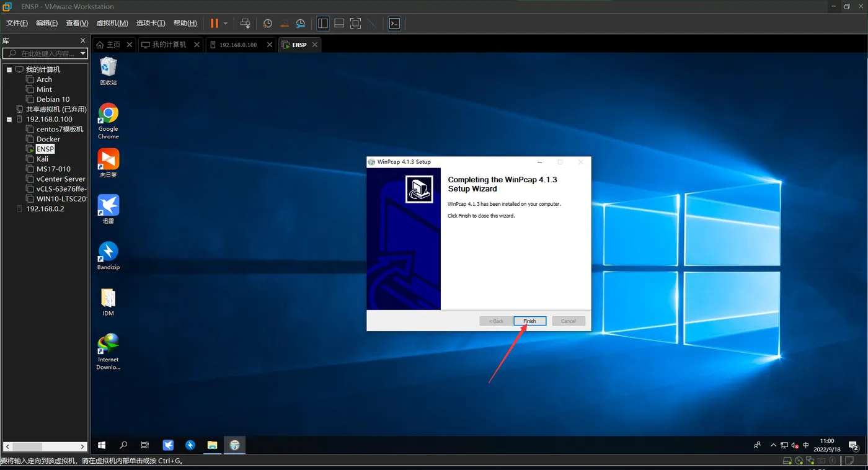This screenshot has width=868, height=470.
Task: Select the 迅雷 desktop icon
Action: (108, 209)
